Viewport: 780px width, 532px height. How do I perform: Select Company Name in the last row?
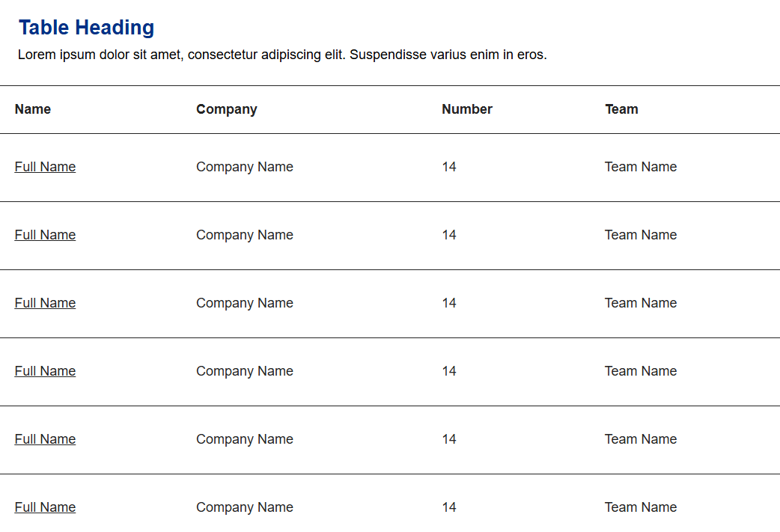coord(245,507)
